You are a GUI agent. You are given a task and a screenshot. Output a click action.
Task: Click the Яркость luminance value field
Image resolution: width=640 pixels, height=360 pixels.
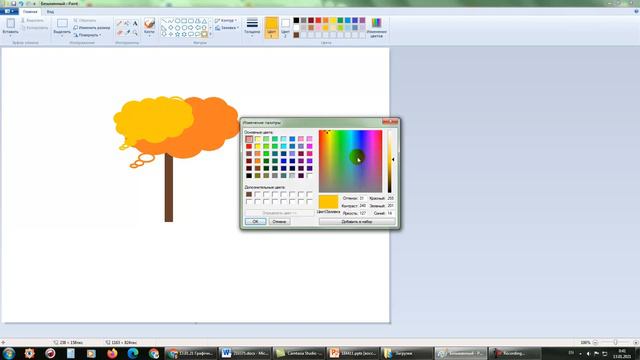tap(362, 213)
